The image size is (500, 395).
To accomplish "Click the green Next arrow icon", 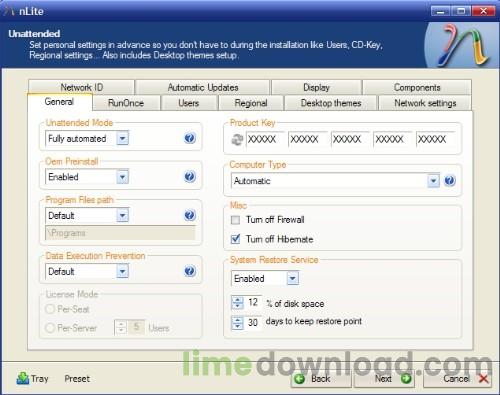I will (x=406, y=379).
